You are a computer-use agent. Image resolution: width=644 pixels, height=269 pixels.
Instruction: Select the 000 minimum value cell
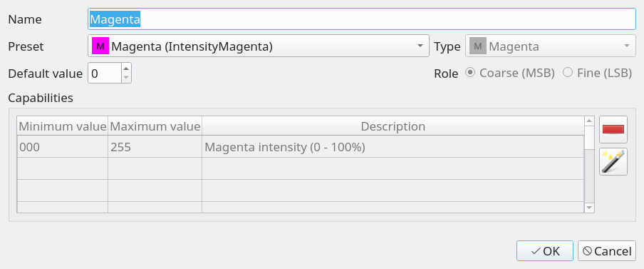point(63,146)
